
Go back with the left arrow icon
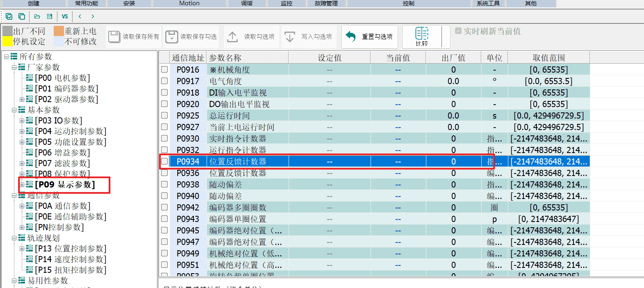coord(80,16)
